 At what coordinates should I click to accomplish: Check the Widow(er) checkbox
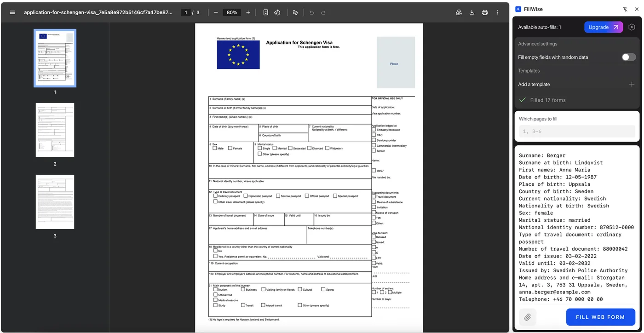click(327, 148)
